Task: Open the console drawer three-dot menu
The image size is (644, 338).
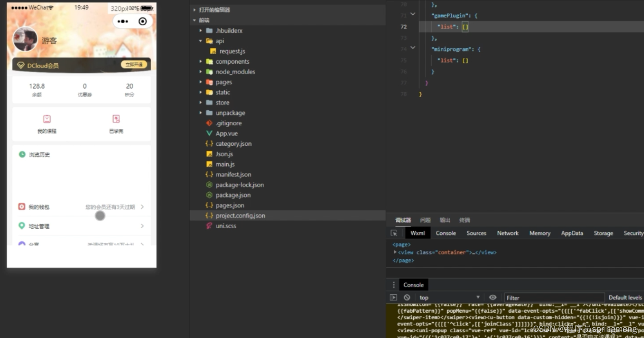Action: point(393,285)
